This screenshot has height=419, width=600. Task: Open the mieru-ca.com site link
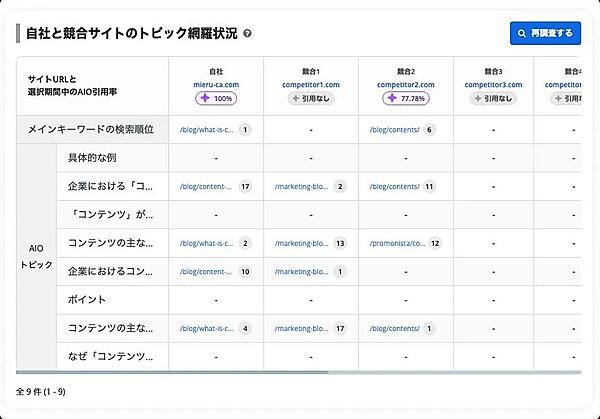coord(216,85)
